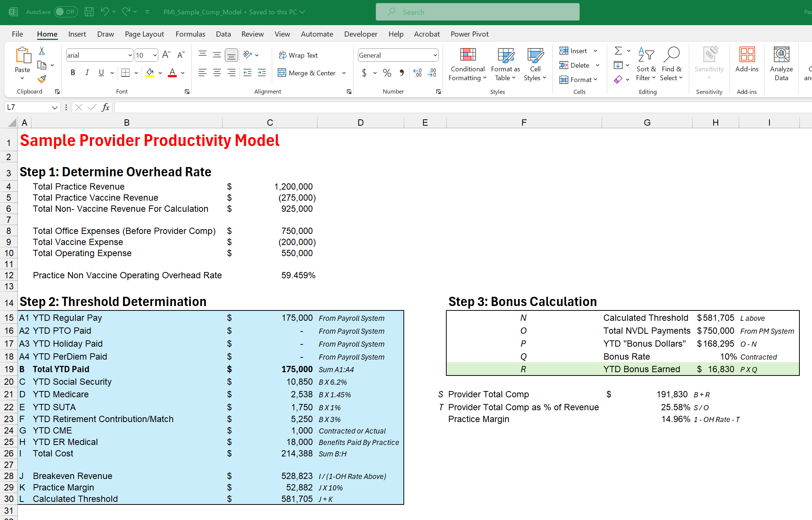Screen dimensions: 812x520
Task: Click the Save icon in title bar
Action: pos(89,12)
